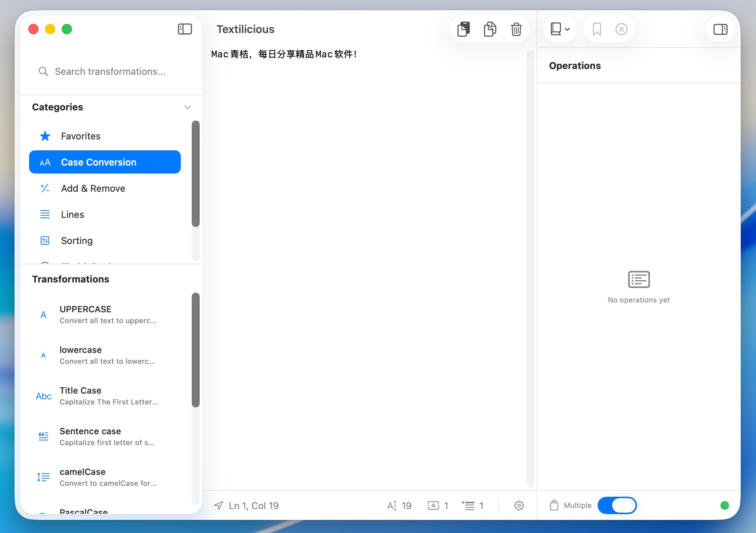Click the bookmark icon in toolbar
The height and width of the screenshot is (533, 756).
(x=597, y=29)
